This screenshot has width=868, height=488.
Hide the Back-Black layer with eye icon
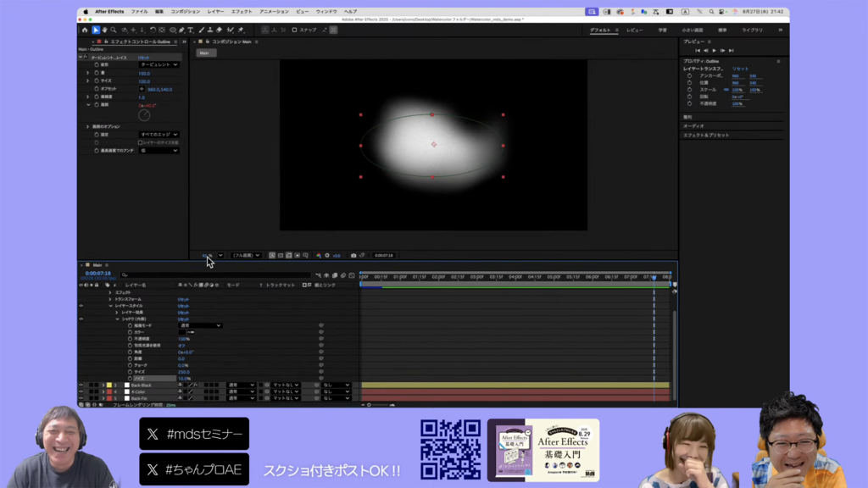81,385
